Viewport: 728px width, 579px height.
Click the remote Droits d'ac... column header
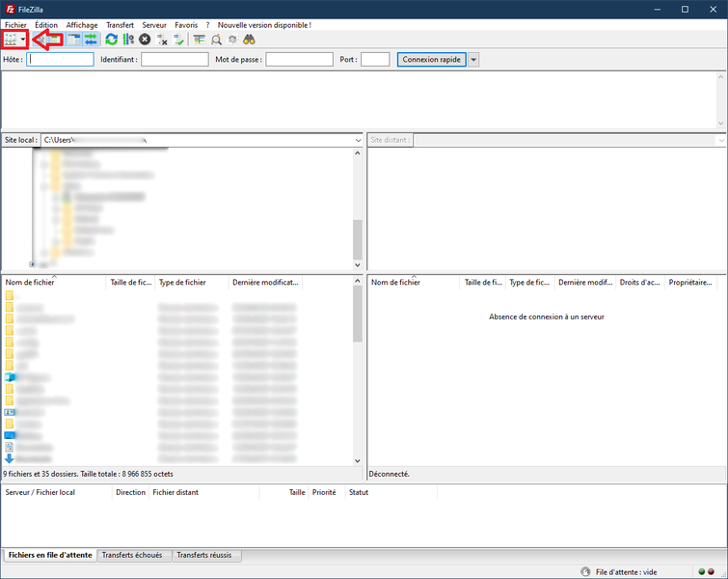(640, 282)
